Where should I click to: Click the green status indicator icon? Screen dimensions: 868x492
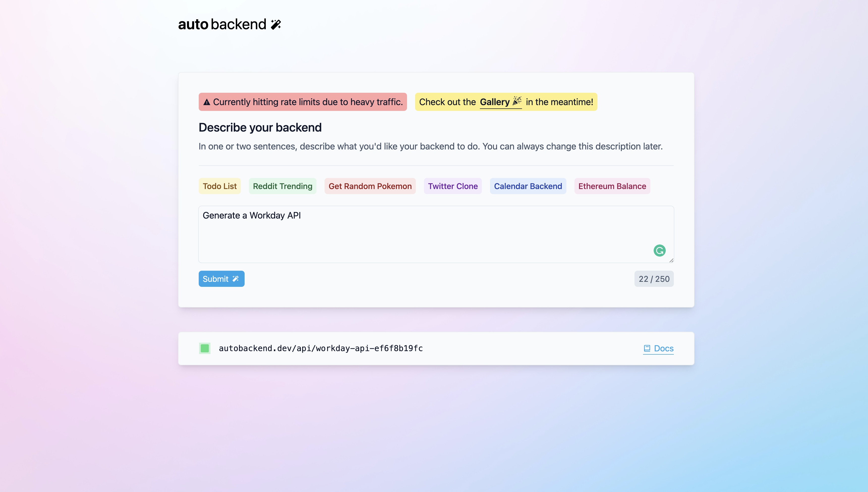(x=205, y=348)
